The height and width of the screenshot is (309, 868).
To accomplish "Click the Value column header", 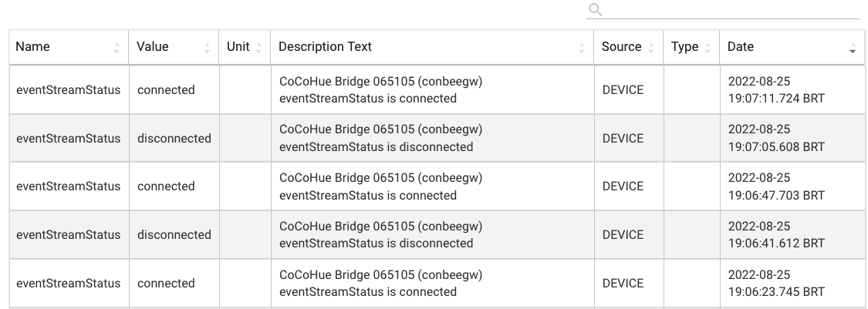I will [153, 47].
